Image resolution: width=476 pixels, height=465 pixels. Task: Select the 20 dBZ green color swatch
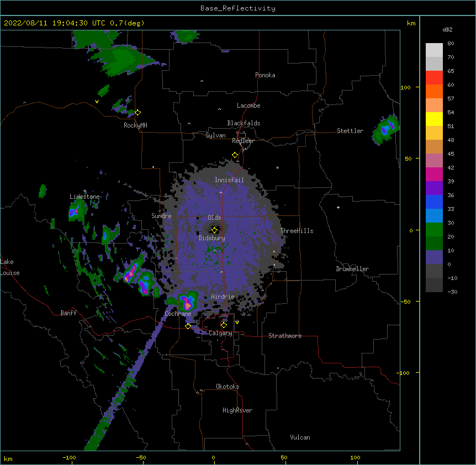(434, 243)
